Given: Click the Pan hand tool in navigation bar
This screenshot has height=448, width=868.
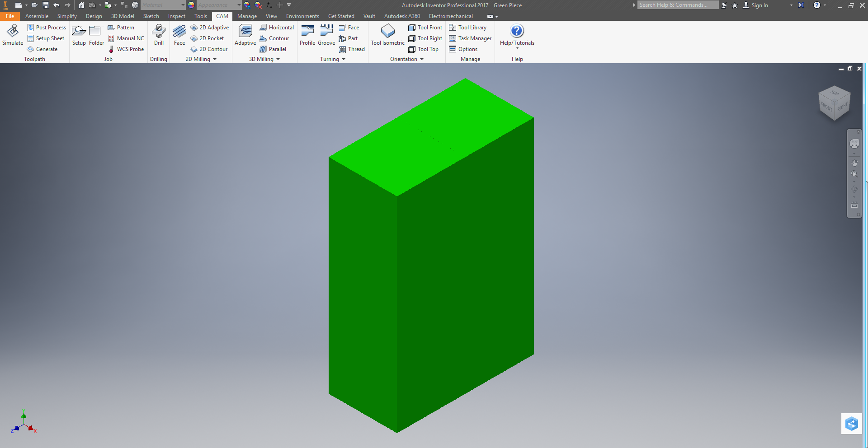Looking at the screenshot, I should click(x=854, y=163).
